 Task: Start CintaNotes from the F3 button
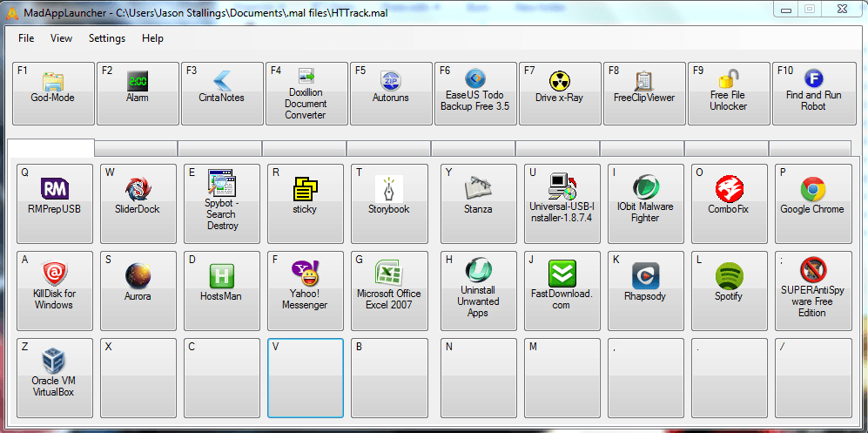(222, 93)
